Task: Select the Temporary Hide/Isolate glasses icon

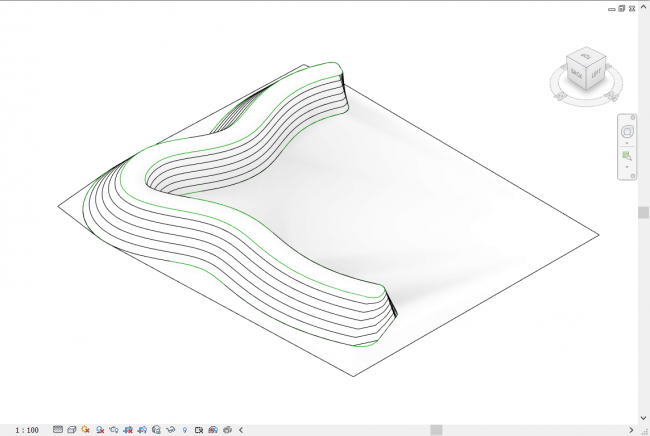Action: point(171,429)
